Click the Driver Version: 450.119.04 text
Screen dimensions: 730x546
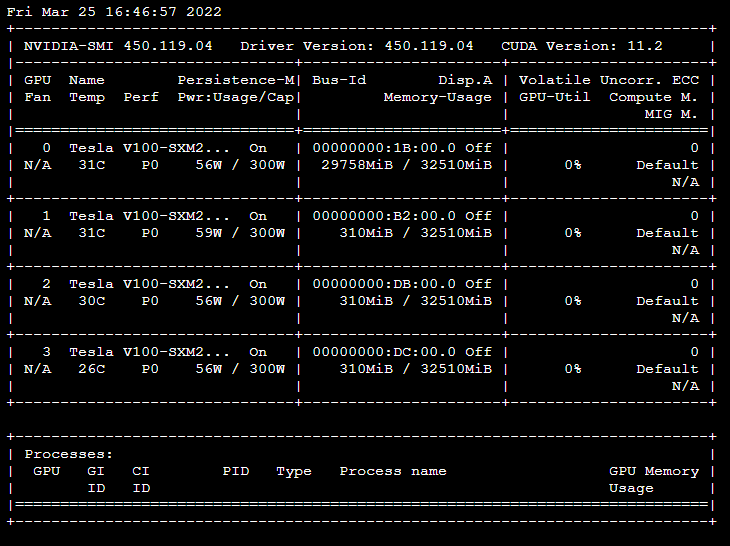point(357,46)
